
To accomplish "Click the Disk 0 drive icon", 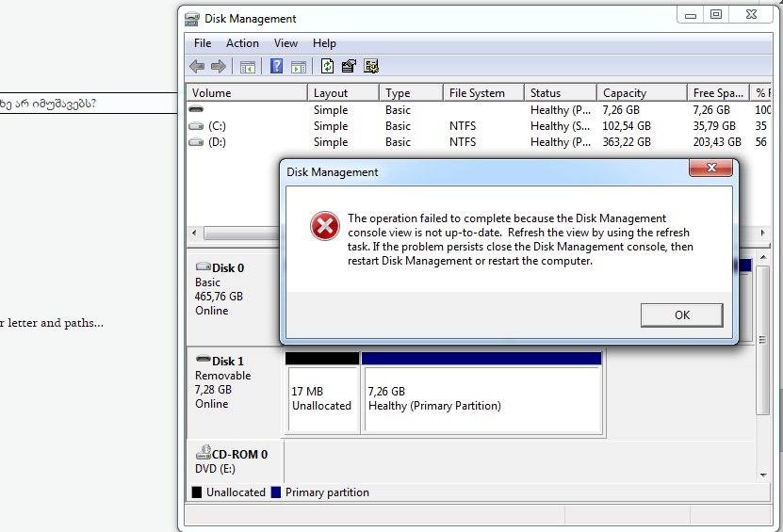I will 204,266.
